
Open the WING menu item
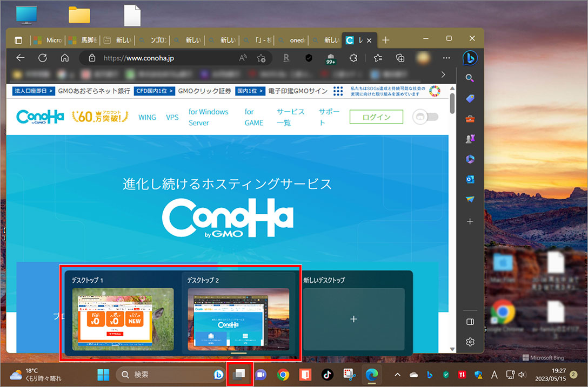click(x=147, y=117)
